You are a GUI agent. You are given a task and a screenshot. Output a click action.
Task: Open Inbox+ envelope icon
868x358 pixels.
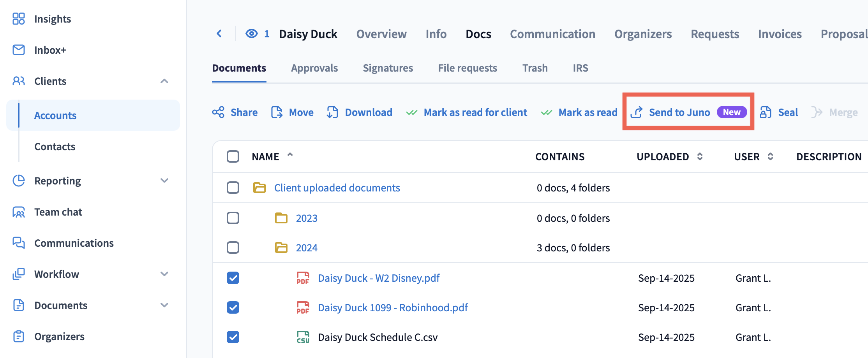pos(19,50)
